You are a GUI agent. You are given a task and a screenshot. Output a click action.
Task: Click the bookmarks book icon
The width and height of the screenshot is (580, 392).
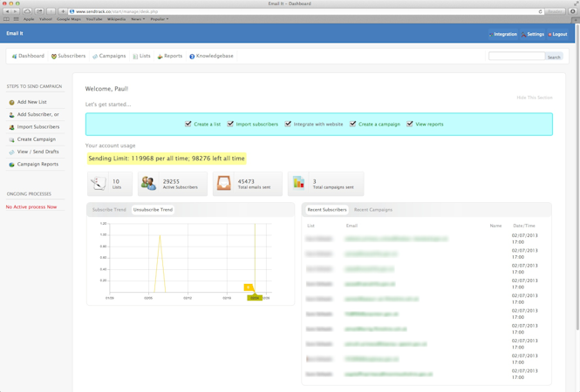click(7, 19)
